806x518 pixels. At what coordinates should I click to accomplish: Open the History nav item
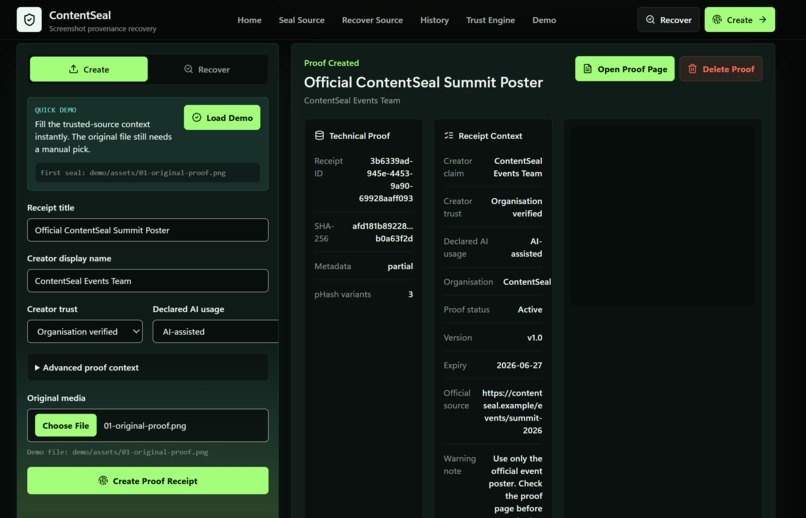click(x=434, y=20)
